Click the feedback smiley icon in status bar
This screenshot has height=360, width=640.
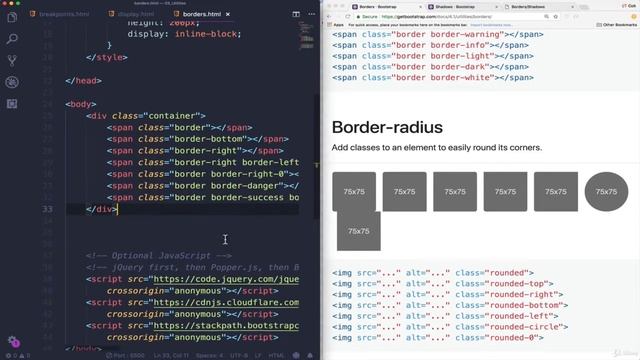point(296,356)
